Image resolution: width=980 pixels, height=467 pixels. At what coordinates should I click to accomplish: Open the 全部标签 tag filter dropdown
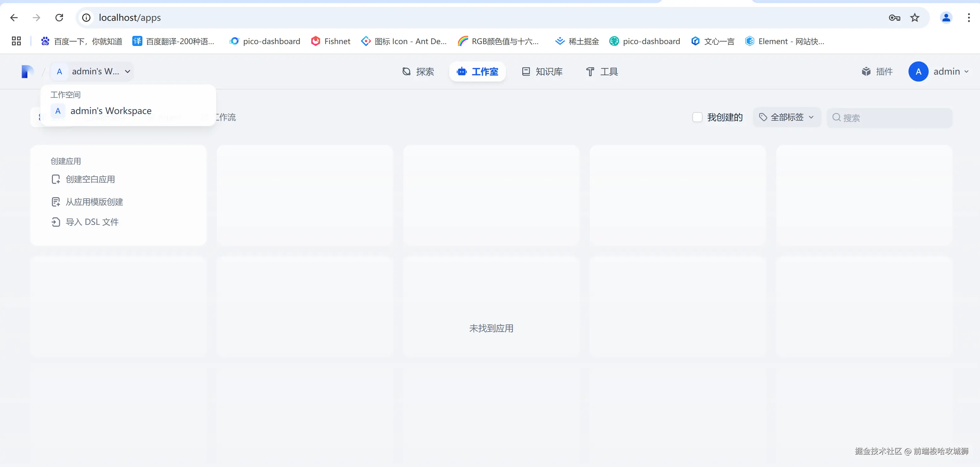[786, 117]
